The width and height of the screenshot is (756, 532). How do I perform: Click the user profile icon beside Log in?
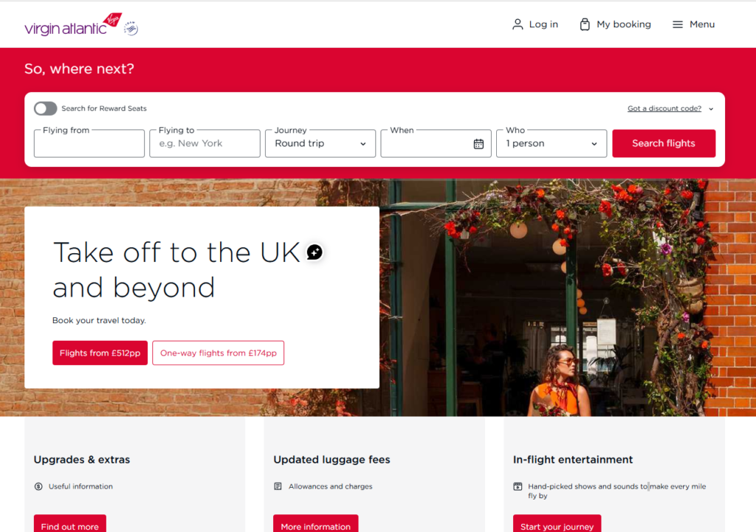[x=518, y=24]
